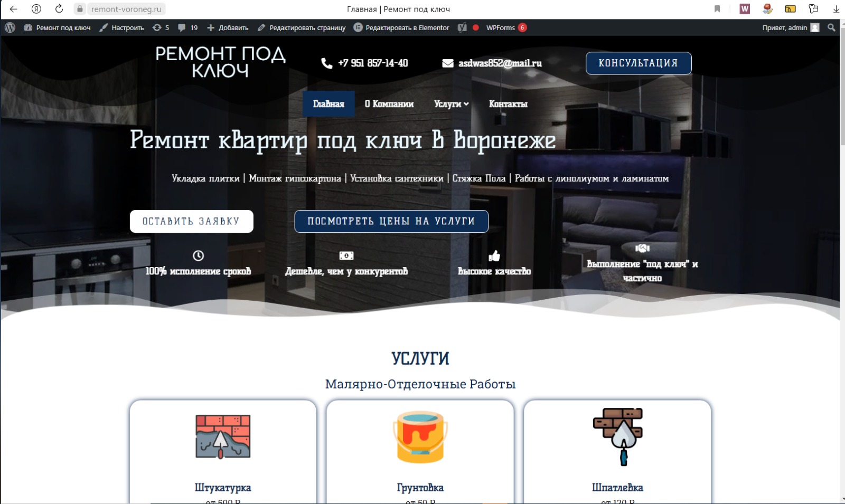Screen dimensions: 845x504
Task: Click the remont-voroneg.ru address field
Action: tap(126, 9)
